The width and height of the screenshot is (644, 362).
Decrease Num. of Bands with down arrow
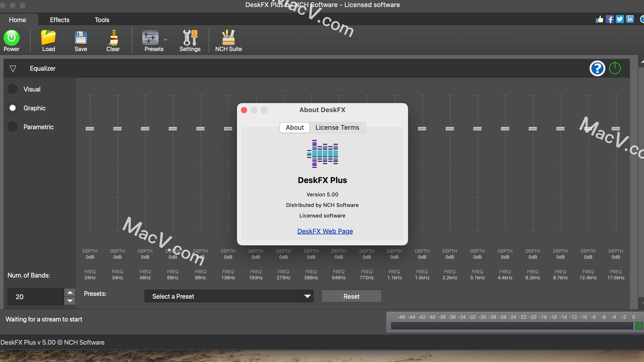[x=70, y=301]
